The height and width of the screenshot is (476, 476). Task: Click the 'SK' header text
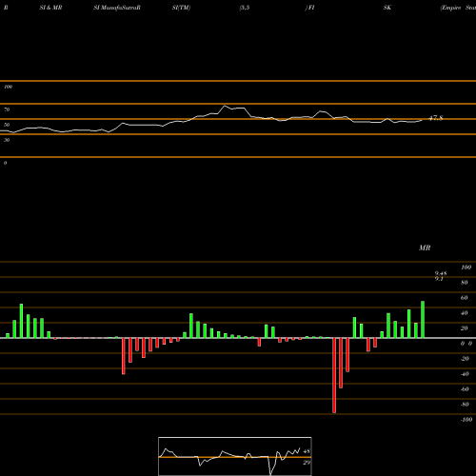(387, 8)
